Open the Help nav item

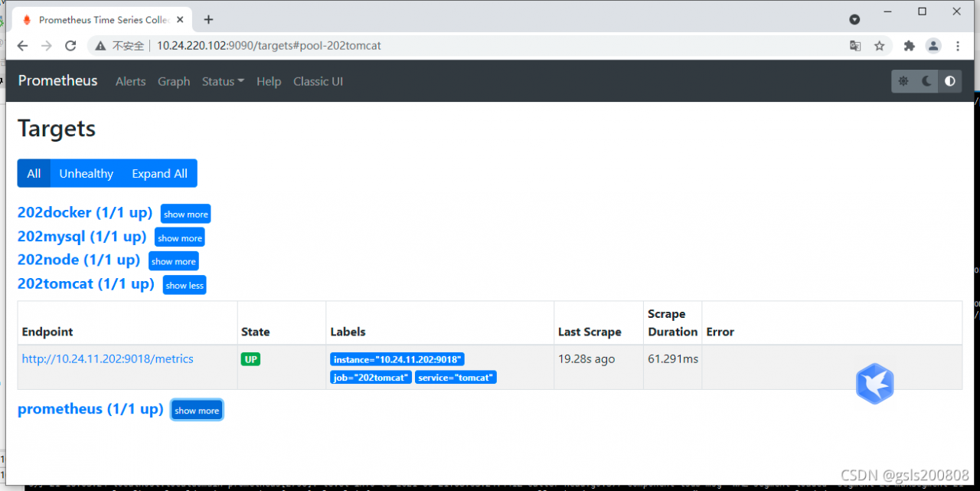tap(269, 81)
